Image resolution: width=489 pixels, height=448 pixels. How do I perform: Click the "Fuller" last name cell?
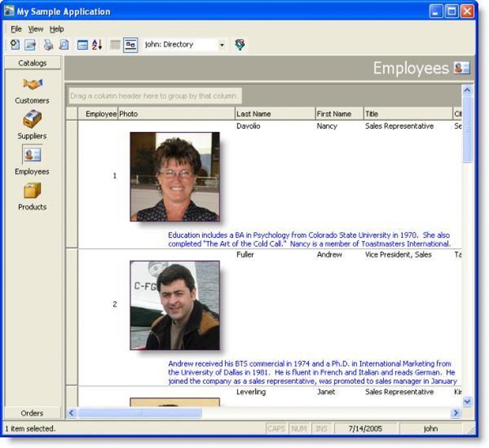(x=245, y=254)
